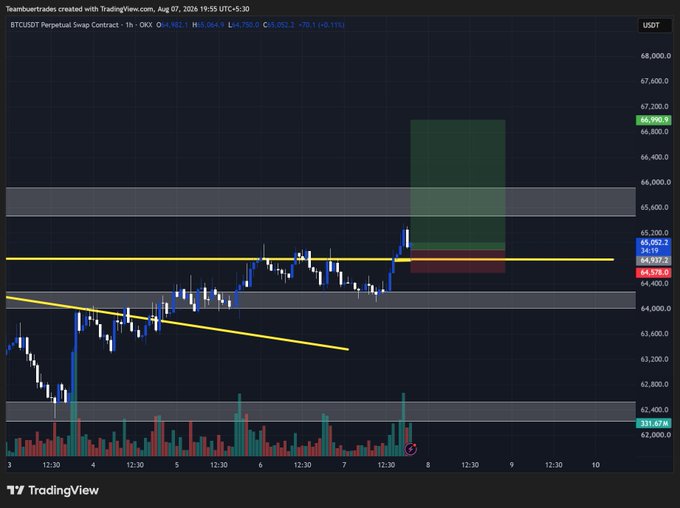Click the gray 64,937.2 price tag
Screen dimensions: 680x508
click(x=654, y=260)
